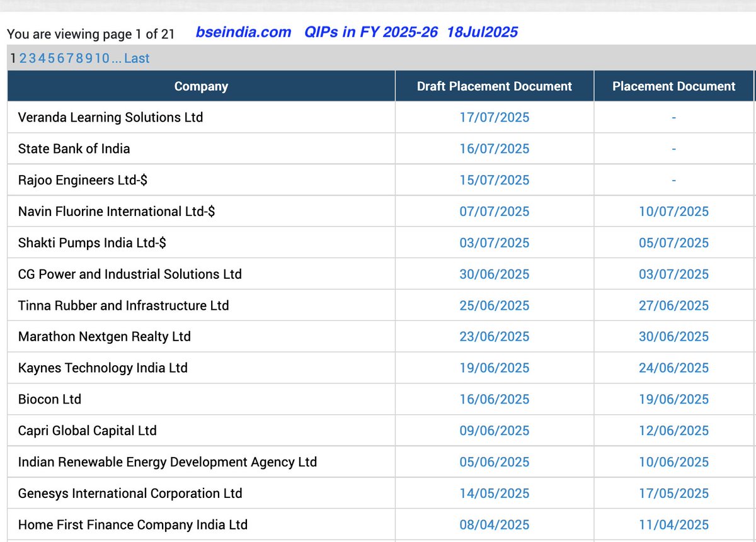This screenshot has height=542, width=756.
Task: Click the Company column header
Action: pyautogui.click(x=201, y=86)
